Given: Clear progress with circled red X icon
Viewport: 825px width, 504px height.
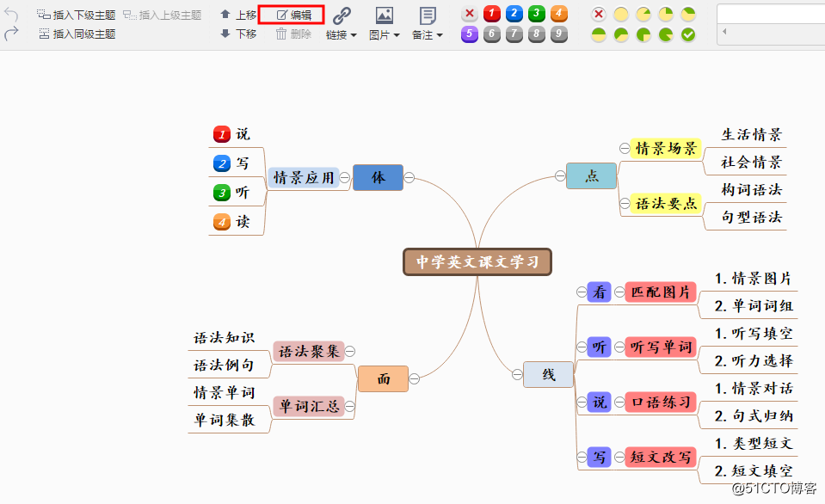Looking at the screenshot, I should pyautogui.click(x=598, y=14).
